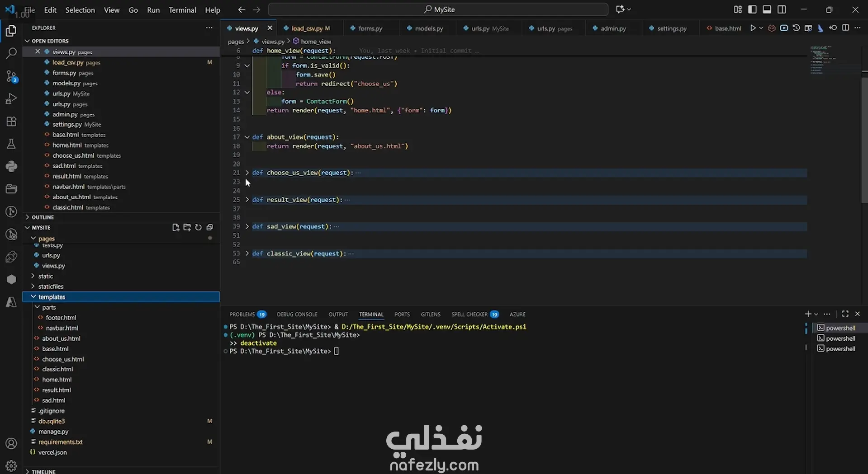Switch to the settings.py editor tab
The image size is (868, 474).
pos(672,28)
